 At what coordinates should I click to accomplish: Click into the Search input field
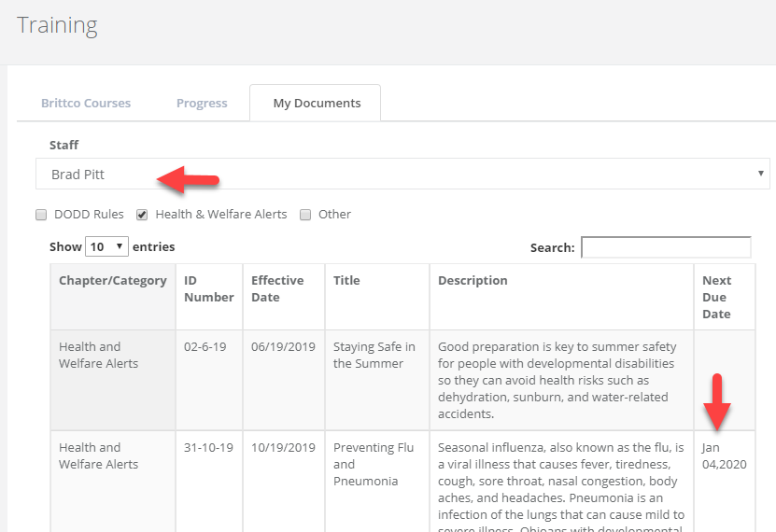pos(666,247)
